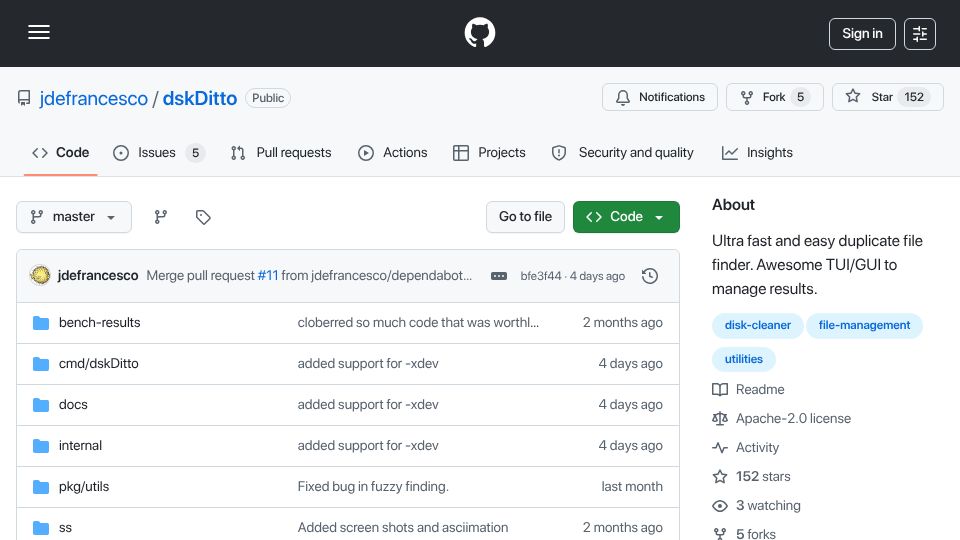The width and height of the screenshot is (960, 540).
Task: Switch to the Issues tab
Action: (x=159, y=153)
